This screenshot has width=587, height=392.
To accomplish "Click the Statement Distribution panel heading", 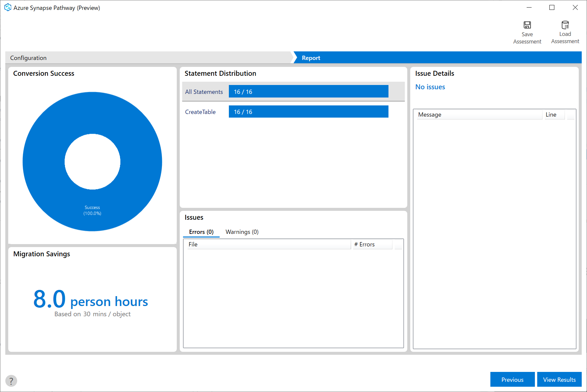I will (220, 73).
